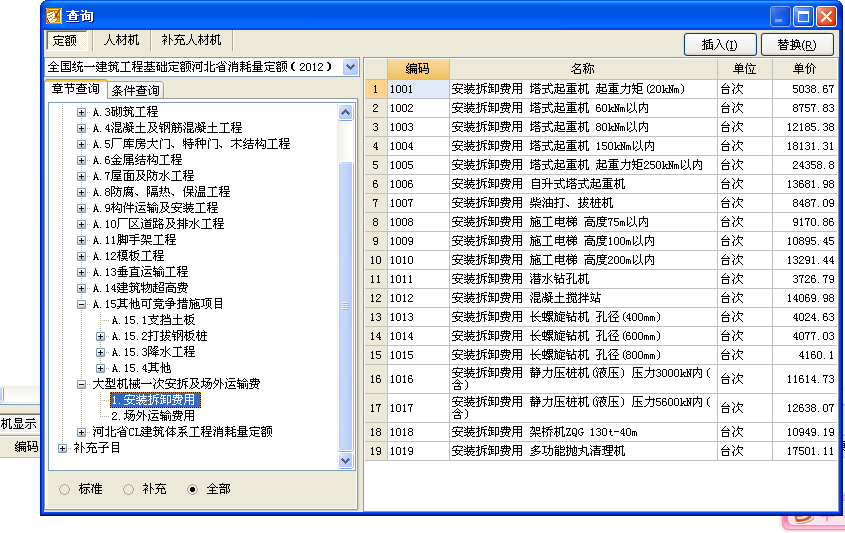Click the tree vertical scrollbar thumb
845x533 pixels.
click(345, 306)
